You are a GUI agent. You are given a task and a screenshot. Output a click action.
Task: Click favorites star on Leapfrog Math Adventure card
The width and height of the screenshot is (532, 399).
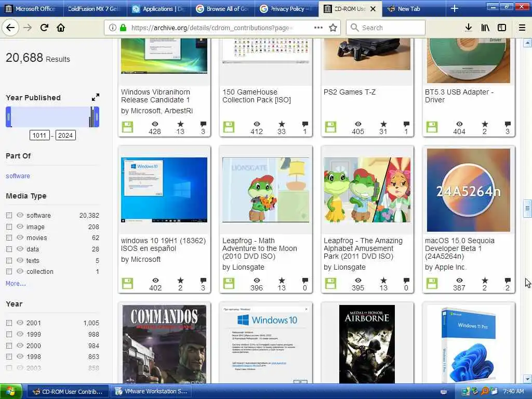pos(282,280)
